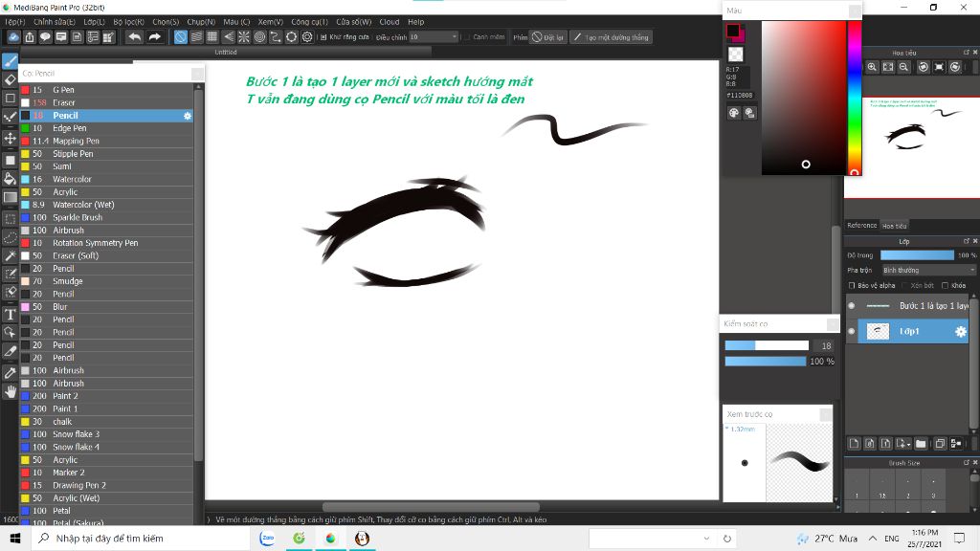
Task: Click fit-to-screen icon in Hoa tiêu panel
Action: (x=888, y=67)
